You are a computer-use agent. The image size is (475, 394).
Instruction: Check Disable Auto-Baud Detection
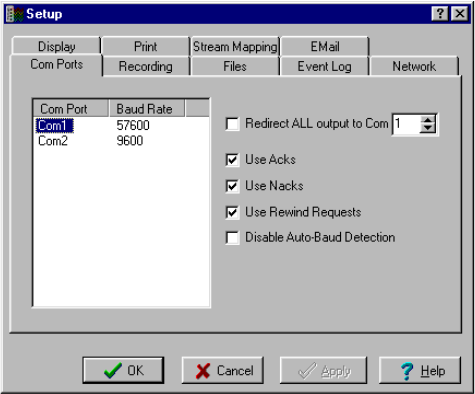(232, 238)
